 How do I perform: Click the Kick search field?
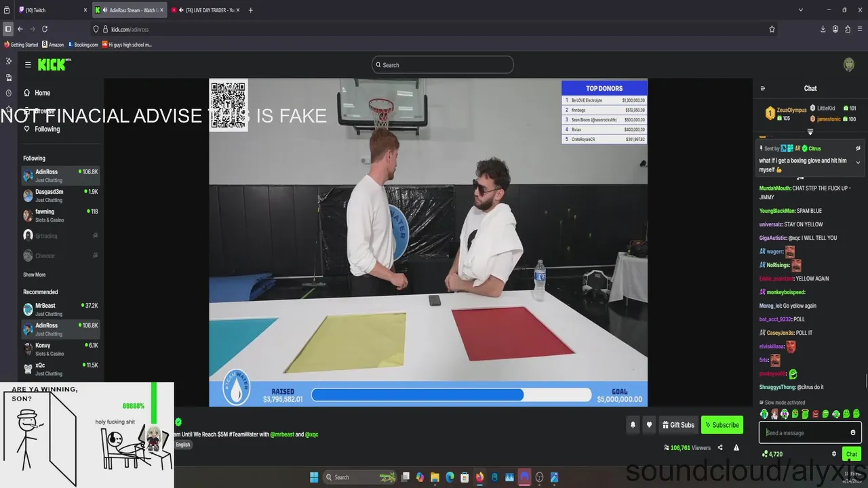[443, 65]
